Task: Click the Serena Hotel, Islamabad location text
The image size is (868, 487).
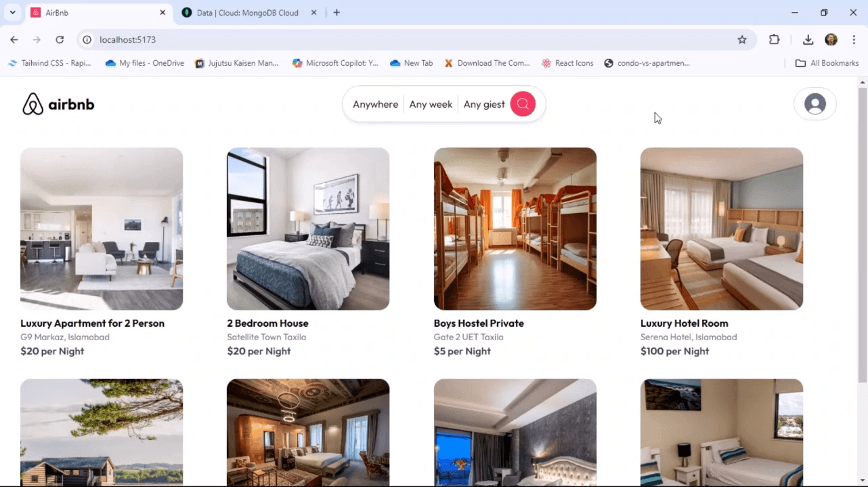Action: [689, 337]
